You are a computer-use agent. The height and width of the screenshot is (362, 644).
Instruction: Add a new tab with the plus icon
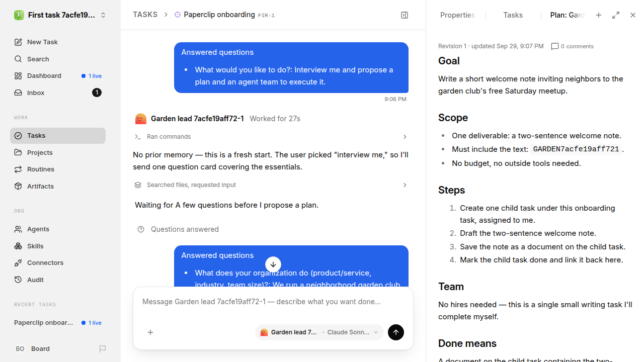tap(599, 15)
